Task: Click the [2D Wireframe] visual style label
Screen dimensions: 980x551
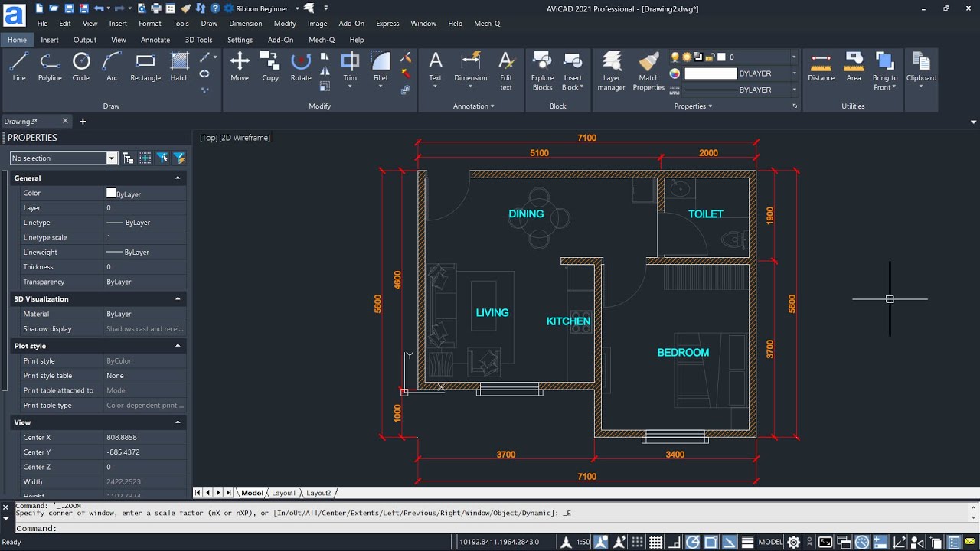Action: [x=244, y=138]
